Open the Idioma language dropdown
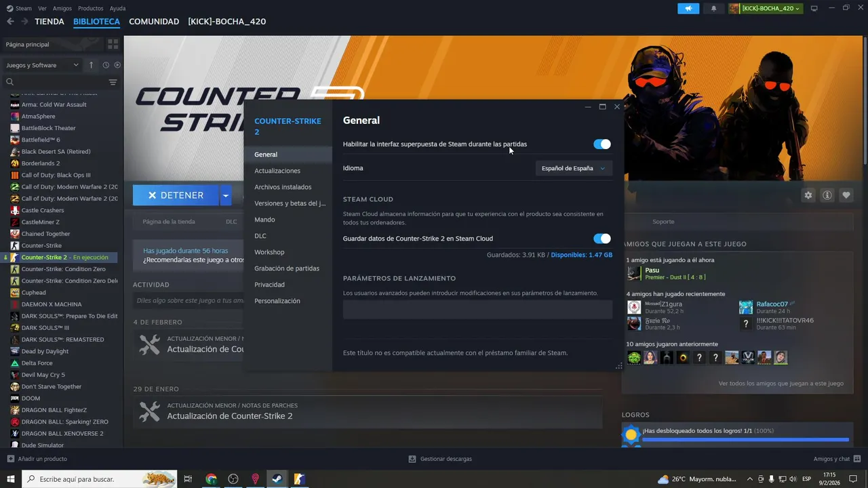 pos(574,168)
